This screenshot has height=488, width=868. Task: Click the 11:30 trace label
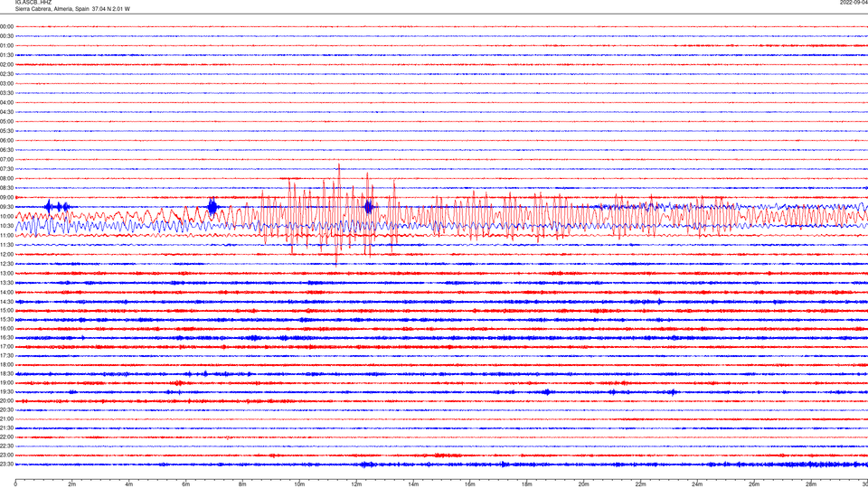pyautogui.click(x=6, y=245)
